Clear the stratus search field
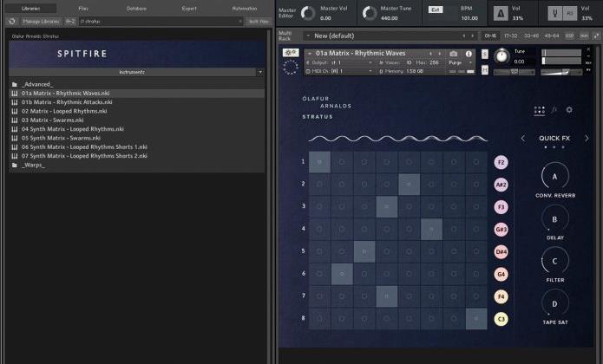Viewport: 603px width, 364px height. (x=240, y=22)
